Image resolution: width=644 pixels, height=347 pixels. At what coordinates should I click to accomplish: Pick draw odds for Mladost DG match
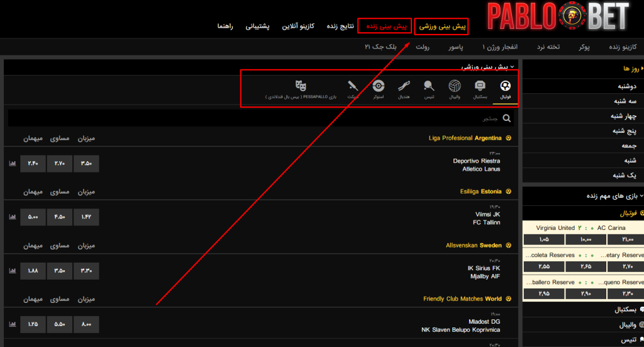pyautogui.click(x=60, y=324)
